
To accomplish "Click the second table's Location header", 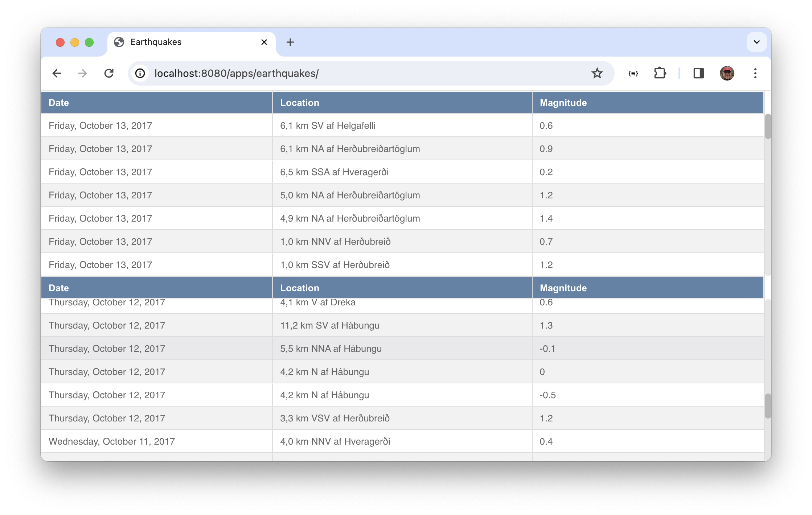I will pos(299,288).
